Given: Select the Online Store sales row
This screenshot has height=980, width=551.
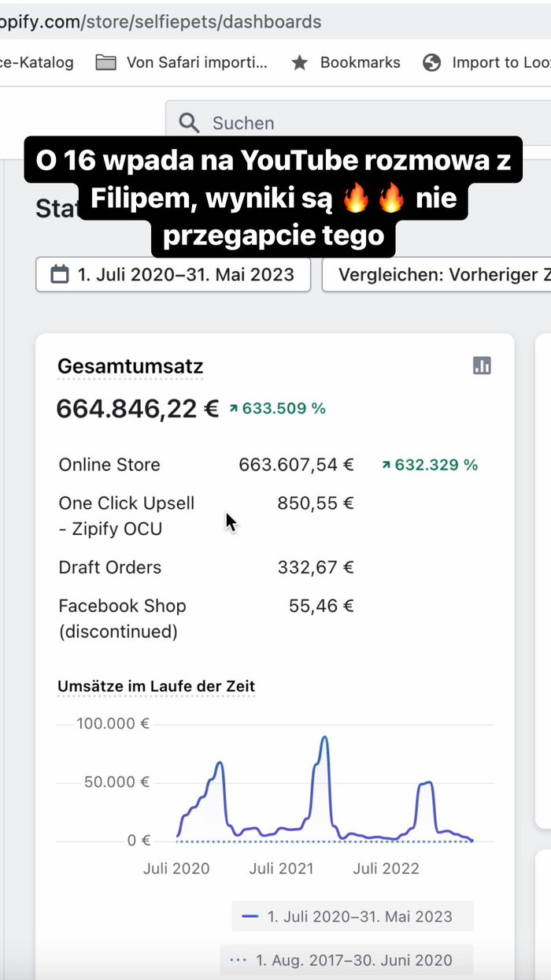Looking at the screenshot, I should click(x=109, y=465).
